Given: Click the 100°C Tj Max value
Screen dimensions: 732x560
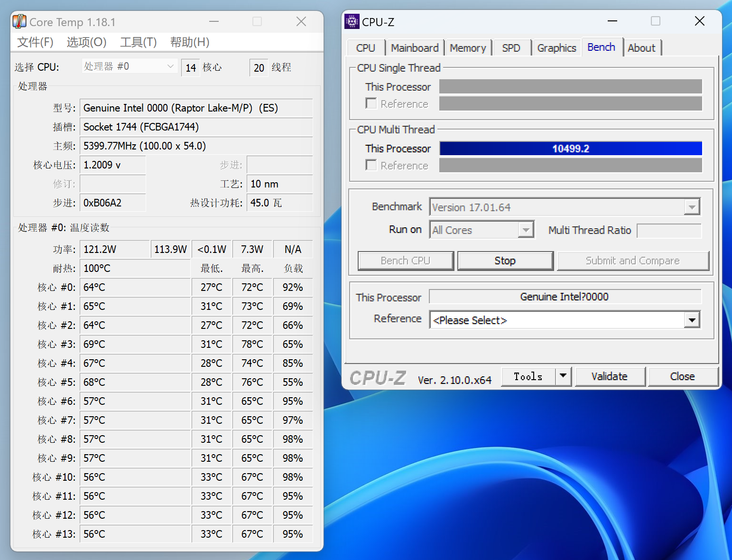Looking at the screenshot, I should [135, 269].
